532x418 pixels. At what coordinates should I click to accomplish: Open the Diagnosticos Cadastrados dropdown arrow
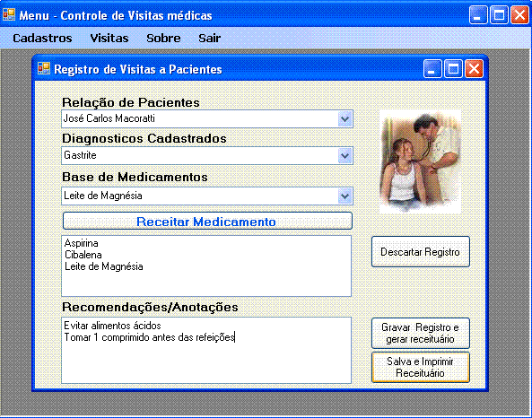tap(344, 156)
